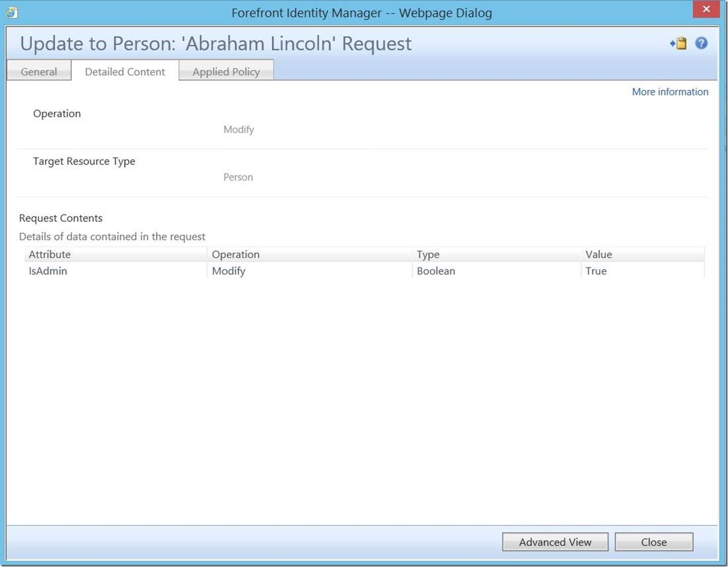Close the dialog with the red X
The height and width of the screenshot is (567, 728).
706,9
